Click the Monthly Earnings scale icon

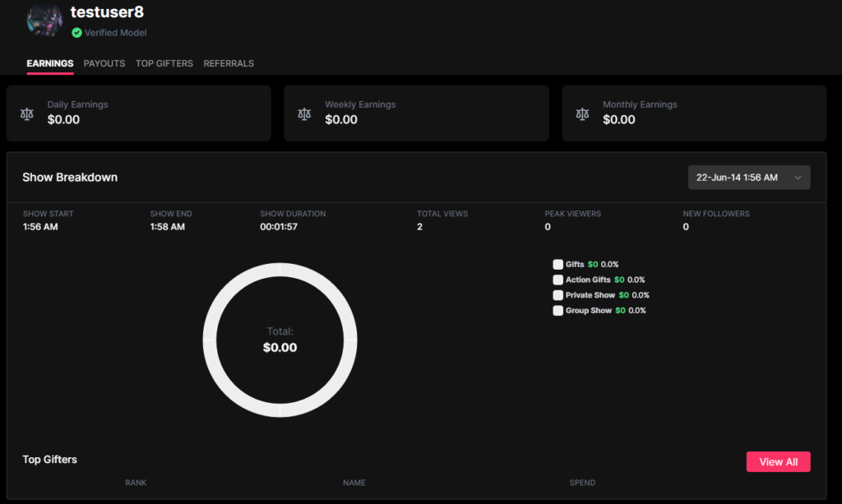tap(582, 113)
